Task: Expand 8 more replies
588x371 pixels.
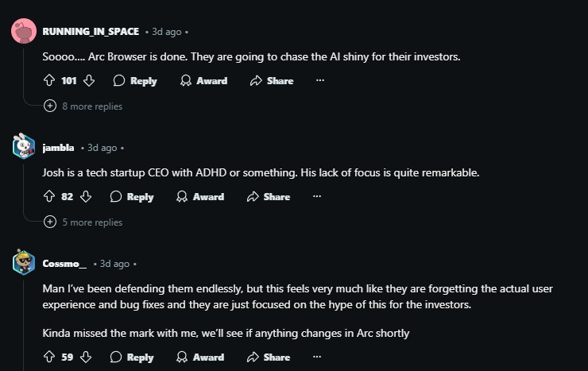Action: [x=83, y=106]
